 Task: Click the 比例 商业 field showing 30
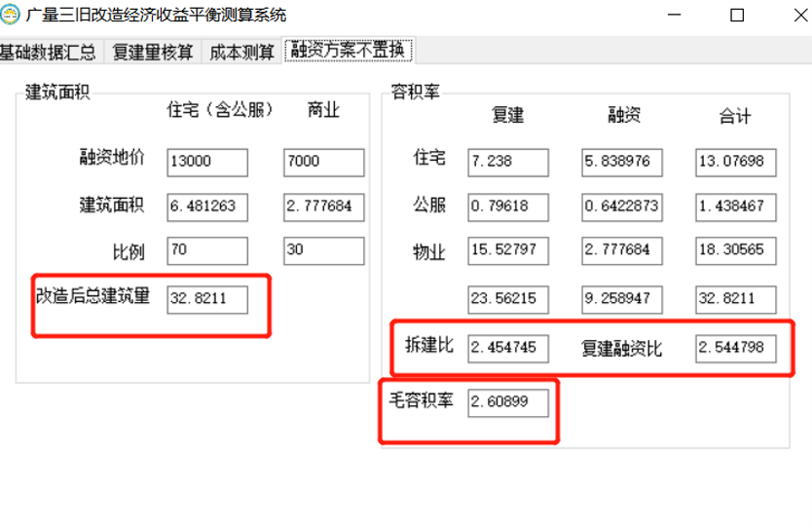(323, 251)
